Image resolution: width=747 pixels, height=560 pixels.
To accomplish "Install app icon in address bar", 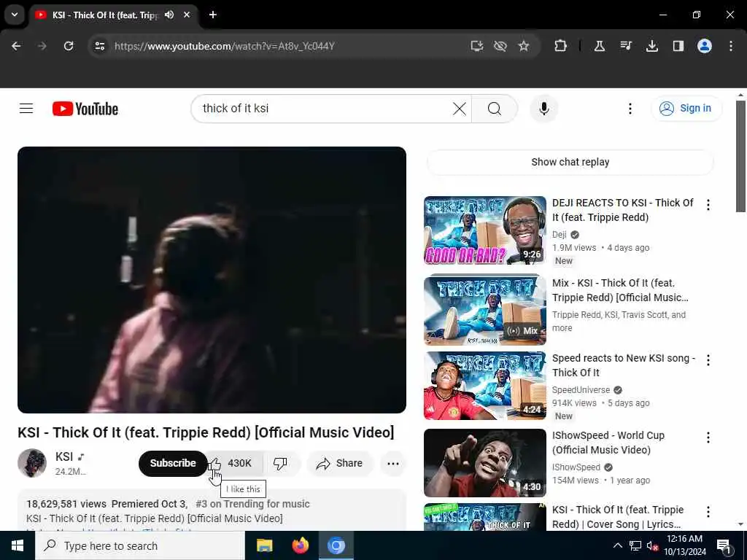I will [x=477, y=46].
